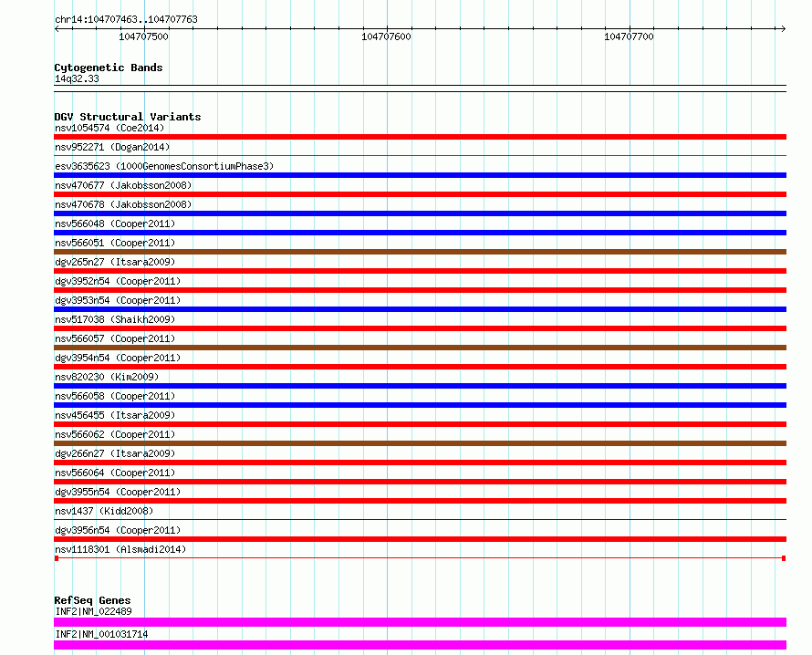Viewport: 812px width, 655px height.
Task: Click the blue bar under nsv470678
Action: pos(420,213)
